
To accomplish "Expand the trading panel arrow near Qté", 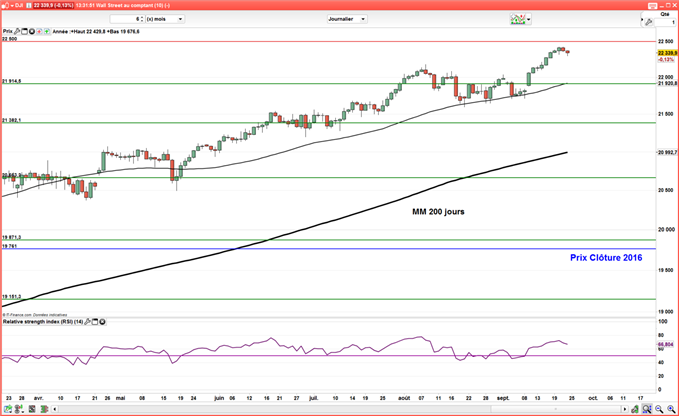I will 642,19.
